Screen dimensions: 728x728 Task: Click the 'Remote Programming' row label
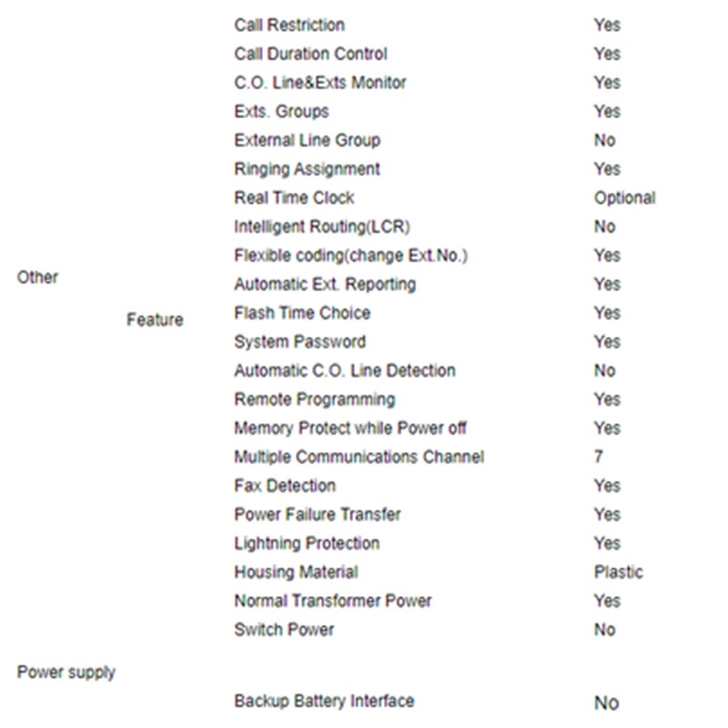pyautogui.click(x=314, y=399)
